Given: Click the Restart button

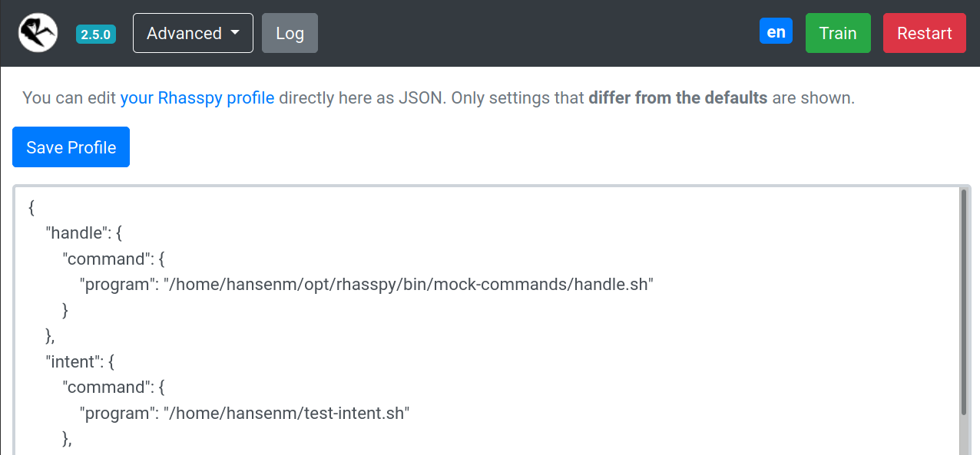Looking at the screenshot, I should (924, 33).
